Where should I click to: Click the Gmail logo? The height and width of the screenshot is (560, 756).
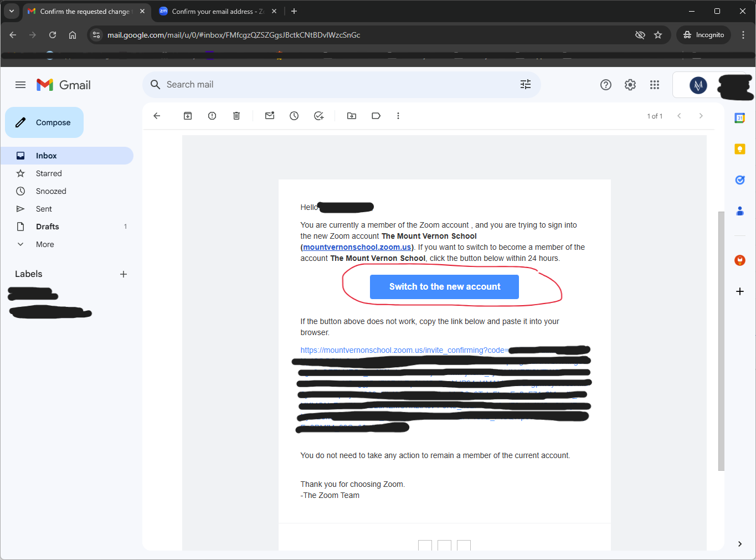tap(64, 85)
